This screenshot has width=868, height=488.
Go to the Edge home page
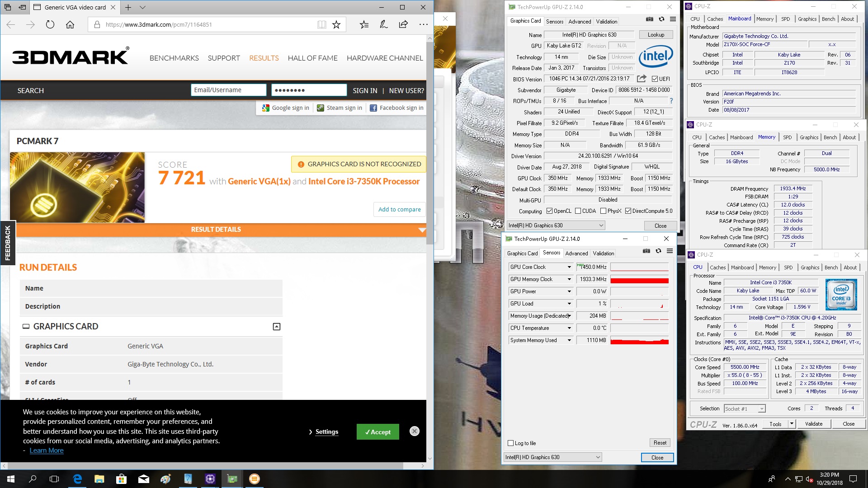tap(70, 25)
